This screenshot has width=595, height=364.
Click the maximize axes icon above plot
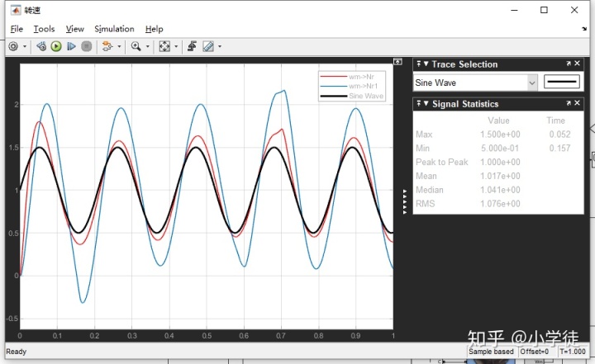click(x=397, y=61)
